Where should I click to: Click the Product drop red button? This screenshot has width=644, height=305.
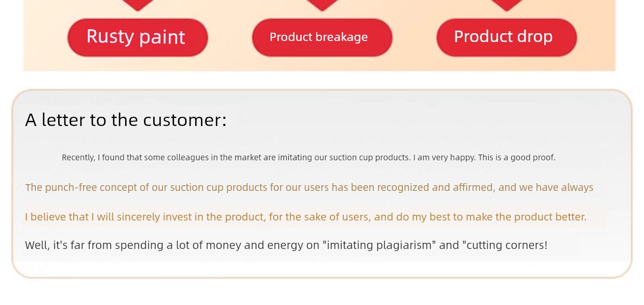point(506,37)
